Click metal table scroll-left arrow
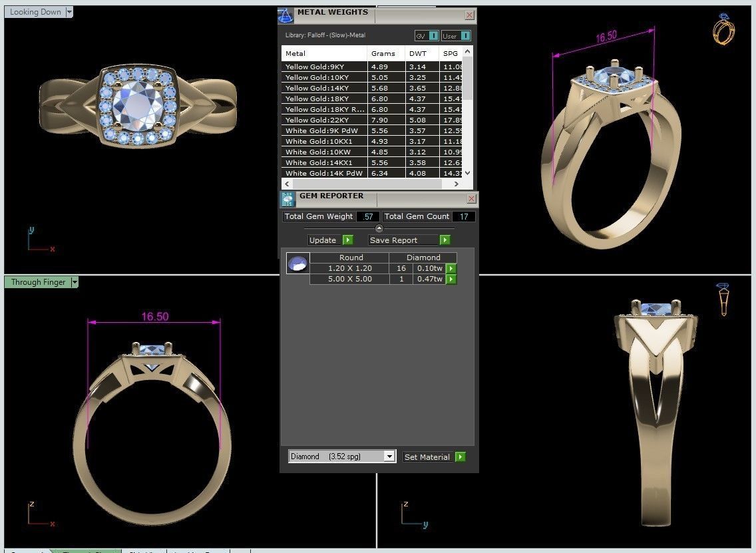Viewport: 756px width, 553px height. pos(287,184)
